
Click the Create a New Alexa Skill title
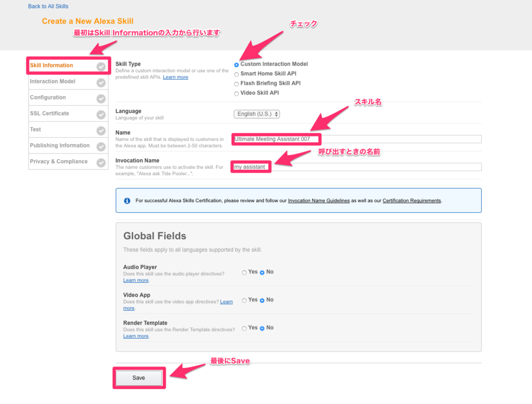pyautogui.click(x=87, y=21)
